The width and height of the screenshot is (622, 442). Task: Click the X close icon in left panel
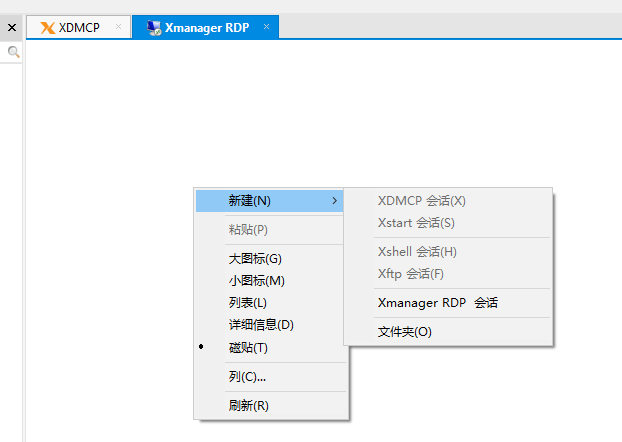[12, 27]
